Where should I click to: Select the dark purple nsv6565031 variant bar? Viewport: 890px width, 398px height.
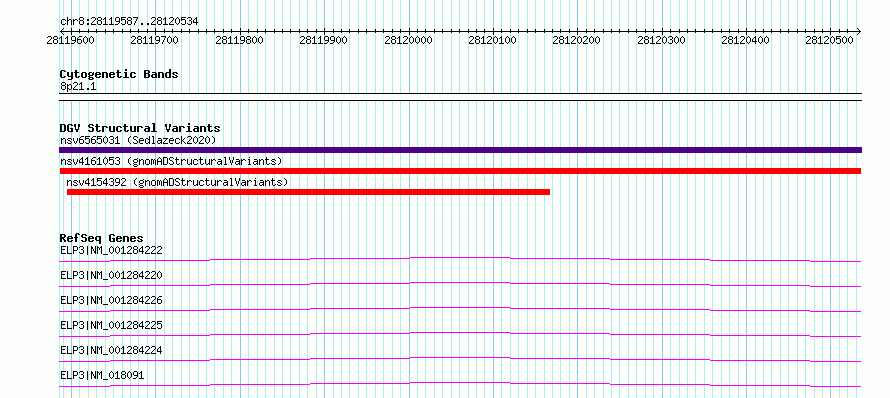(460, 150)
